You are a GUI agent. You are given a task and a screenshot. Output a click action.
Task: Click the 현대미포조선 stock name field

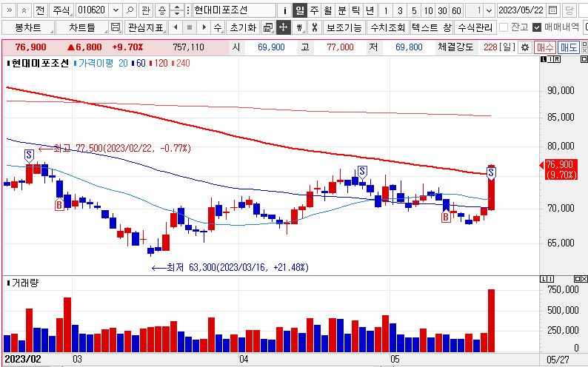tap(234, 10)
